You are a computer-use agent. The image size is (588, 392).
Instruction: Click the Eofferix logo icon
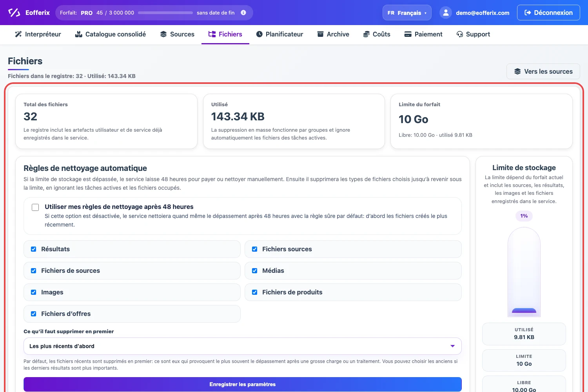click(14, 13)
